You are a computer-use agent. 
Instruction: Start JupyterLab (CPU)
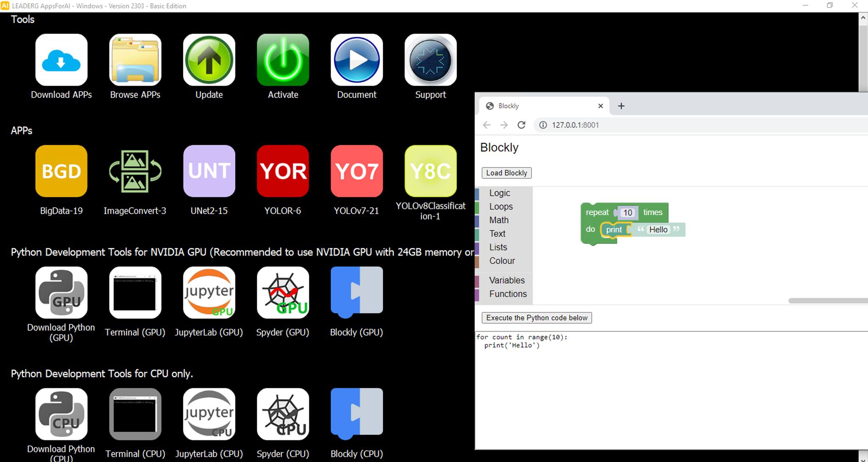[209, 414]
